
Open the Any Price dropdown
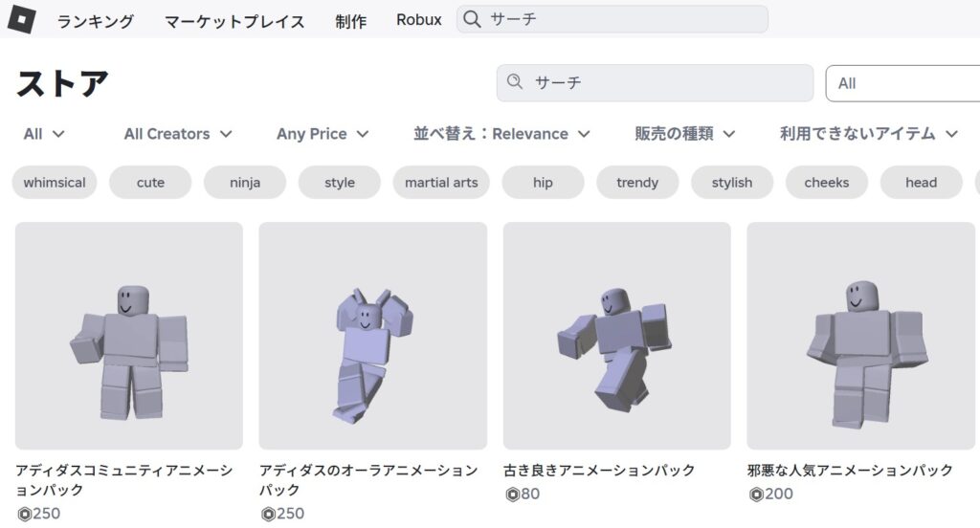click(323, 134)
